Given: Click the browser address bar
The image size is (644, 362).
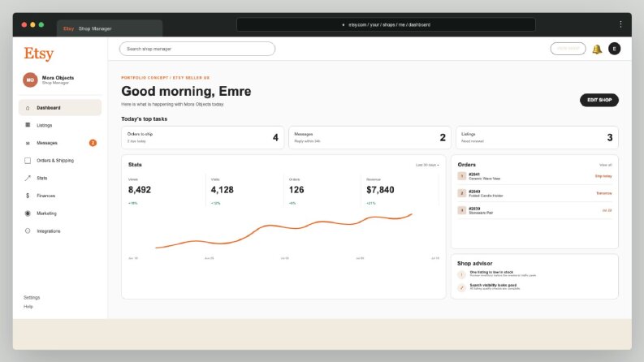Looking at the screenshot, I should pos(386,24).
